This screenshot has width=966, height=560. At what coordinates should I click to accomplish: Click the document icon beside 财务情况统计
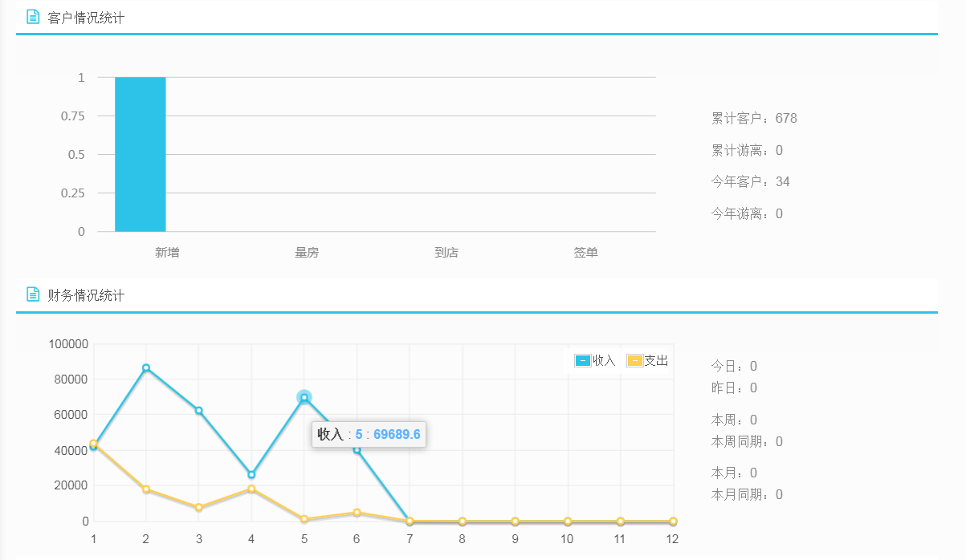31,294
